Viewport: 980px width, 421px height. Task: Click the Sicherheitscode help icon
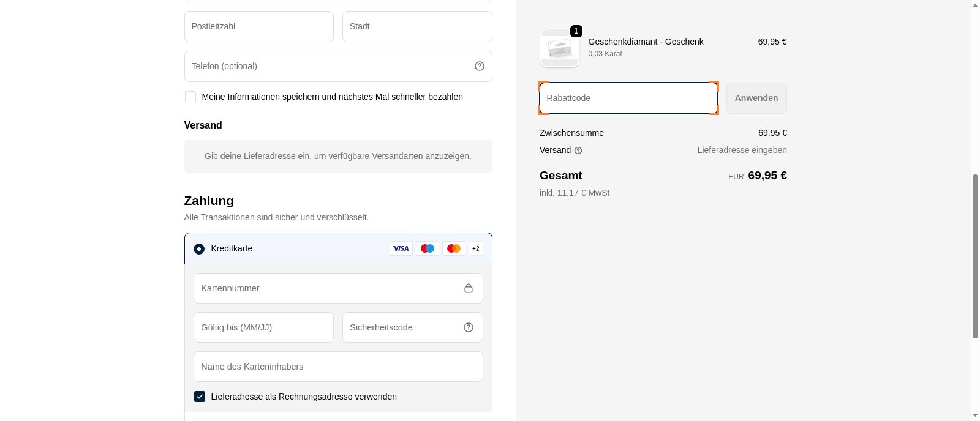(x=469, y=327)
